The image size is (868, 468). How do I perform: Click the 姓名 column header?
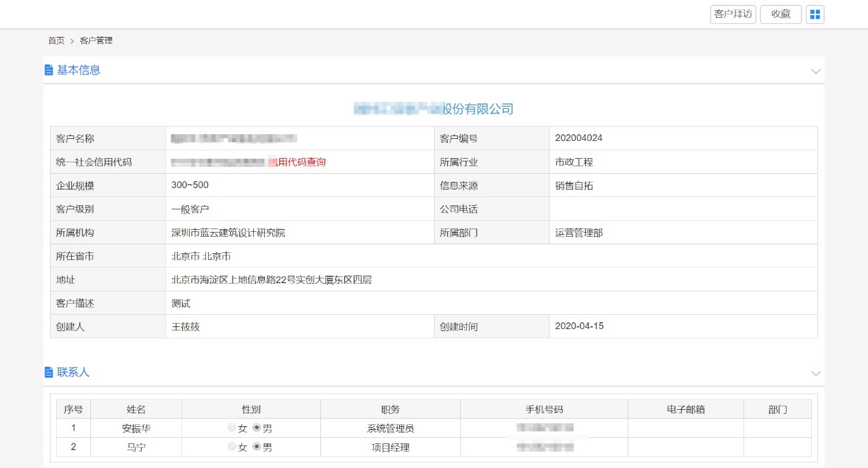[x=136, y=409]
